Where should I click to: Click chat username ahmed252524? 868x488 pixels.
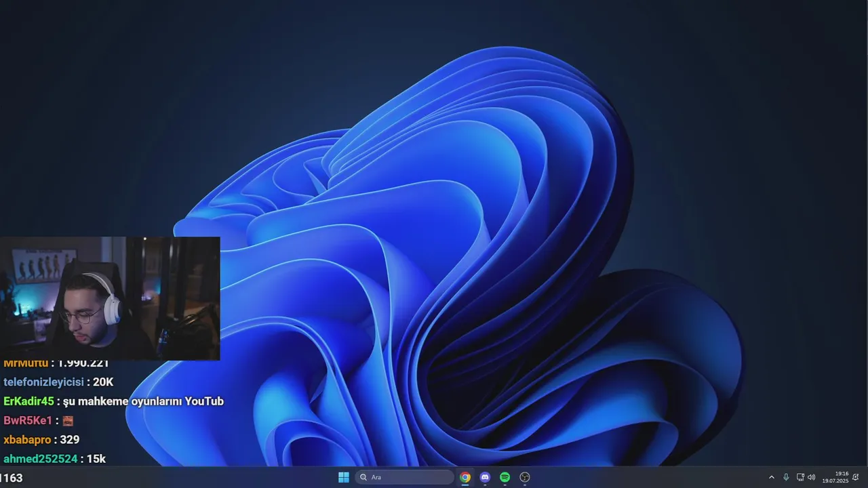coord(40,459)
